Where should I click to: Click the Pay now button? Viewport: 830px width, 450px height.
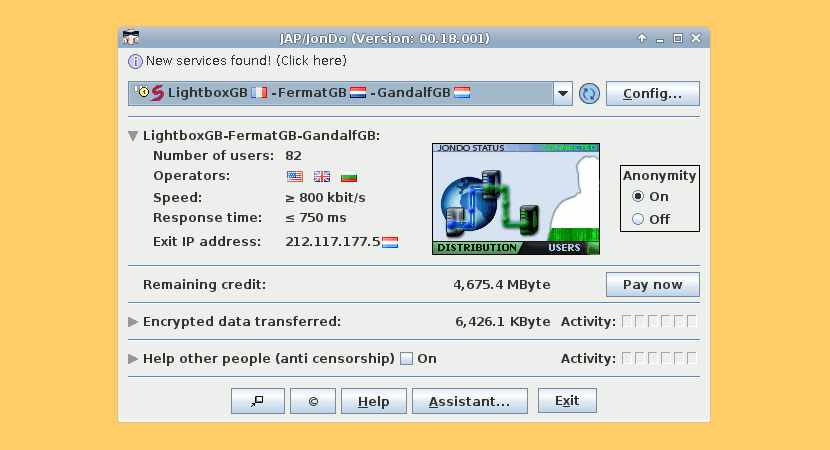pos(653,285)
